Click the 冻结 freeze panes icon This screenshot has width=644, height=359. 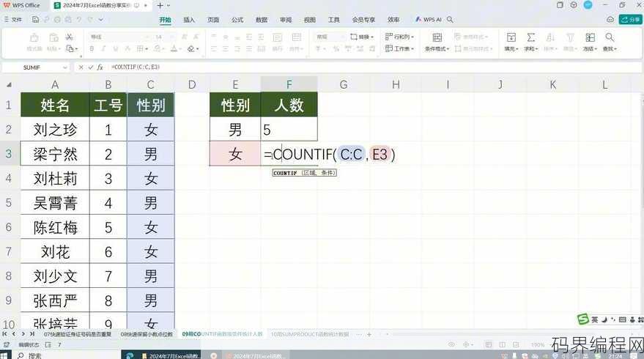pos(591,38)
